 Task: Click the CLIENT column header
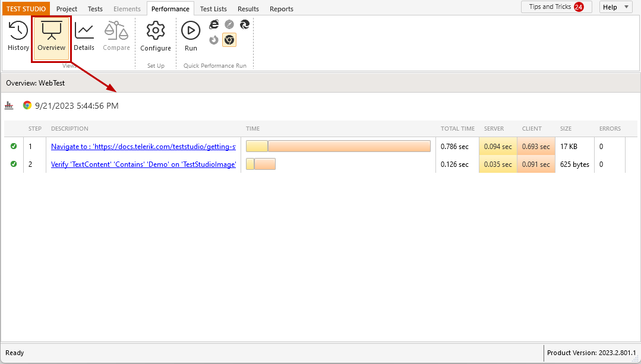532,129
